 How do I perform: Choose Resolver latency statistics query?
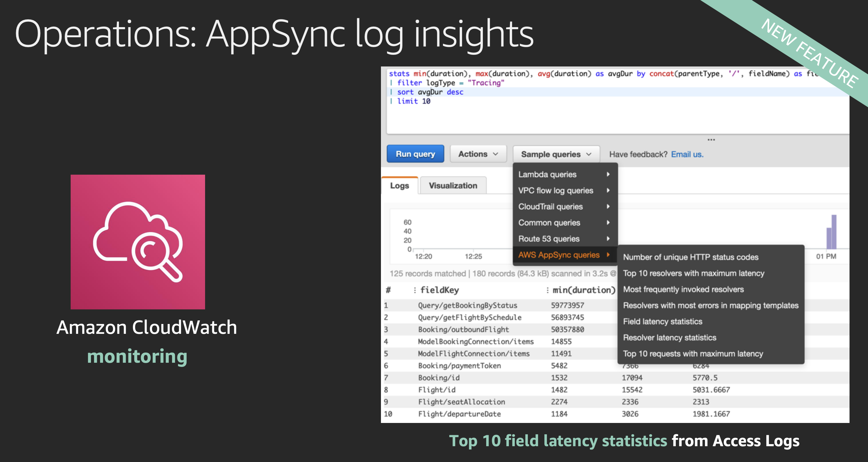click(711, 338)
